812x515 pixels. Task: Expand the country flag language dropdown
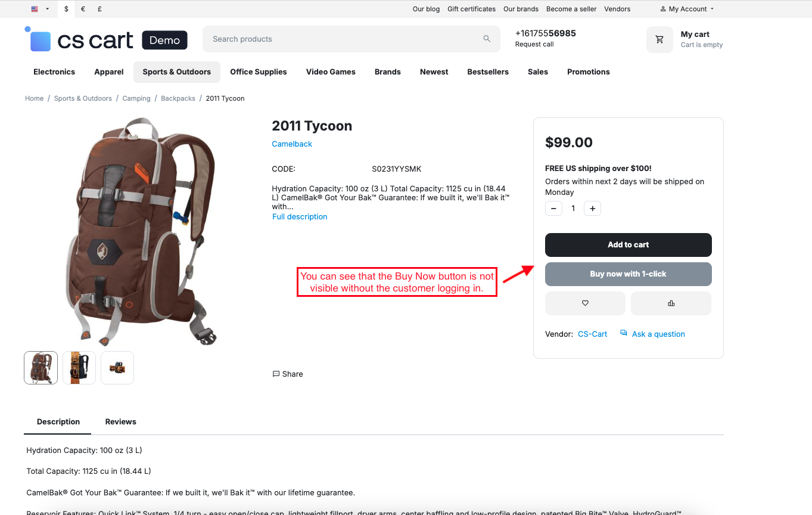[x=40, y=9]
